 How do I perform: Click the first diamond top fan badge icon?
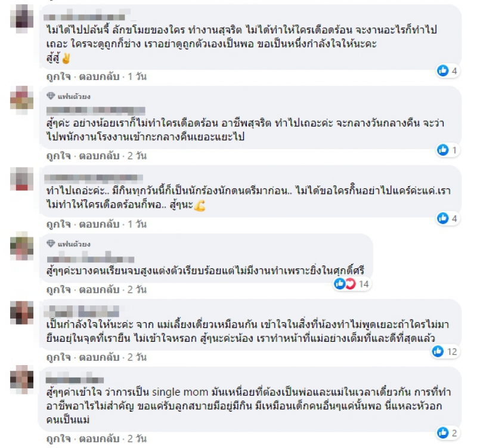pos(51,96)
